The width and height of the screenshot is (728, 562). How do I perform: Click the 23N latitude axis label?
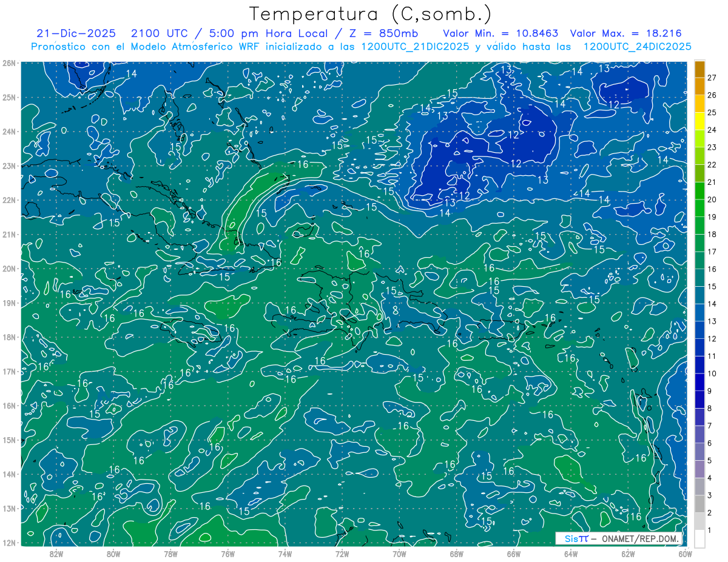point(9,166)
